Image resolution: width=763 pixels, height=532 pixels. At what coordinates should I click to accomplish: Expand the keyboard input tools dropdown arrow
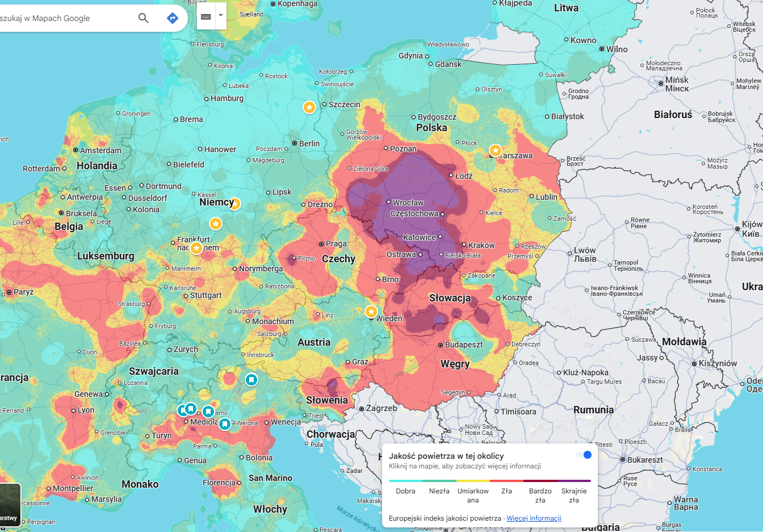coord(221,16)
